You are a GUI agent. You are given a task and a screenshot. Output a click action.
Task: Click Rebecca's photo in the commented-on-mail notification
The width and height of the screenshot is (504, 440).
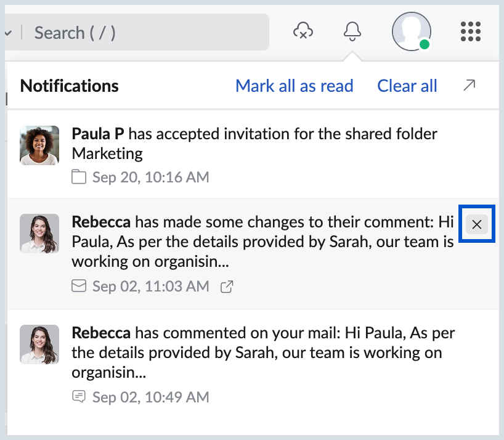[x=39, y=344]
